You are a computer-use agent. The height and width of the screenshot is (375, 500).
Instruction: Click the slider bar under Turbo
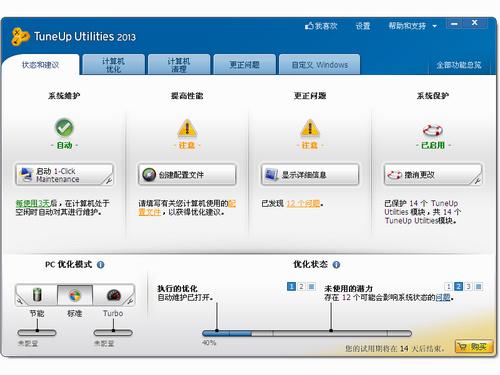[113, 333]
